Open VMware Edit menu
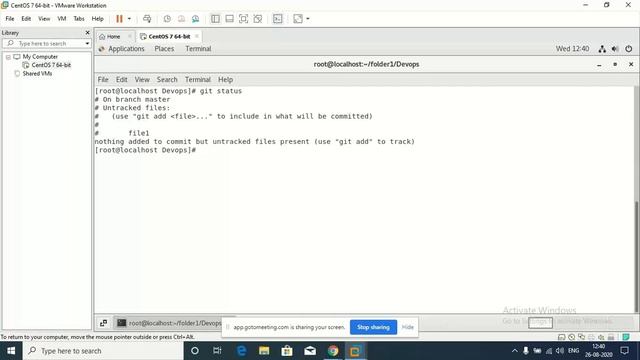 tap(26, 19)
